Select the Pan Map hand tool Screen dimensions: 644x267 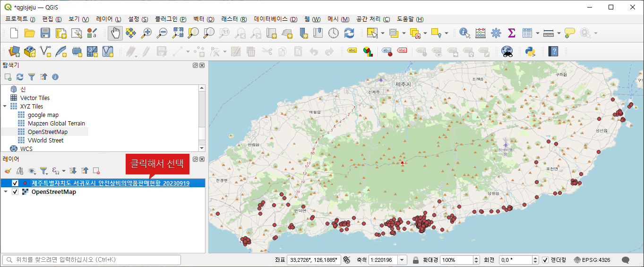pyautogui.click(x=115, y=33)
